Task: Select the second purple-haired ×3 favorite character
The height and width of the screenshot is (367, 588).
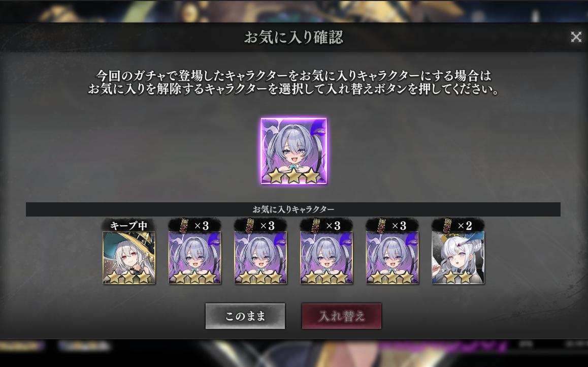Action: 260,257
